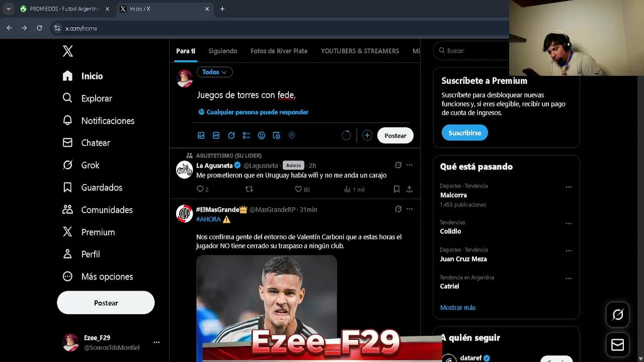
Task: Switch to Siguiendo tab
Action: click(223, 51)
